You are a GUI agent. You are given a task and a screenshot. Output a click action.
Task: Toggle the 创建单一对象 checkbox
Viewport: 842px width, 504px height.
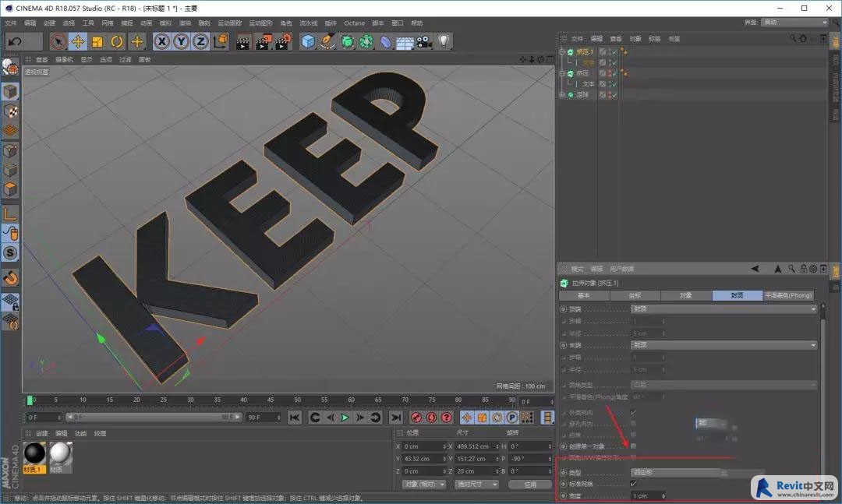pyautogui.click(x=634, y=446)
